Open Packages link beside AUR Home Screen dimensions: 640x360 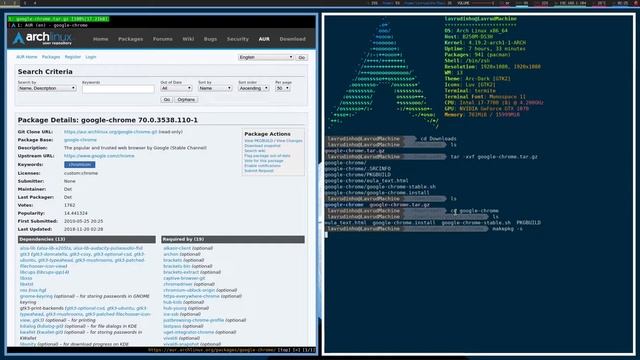pyautogui.click(x=51, y=57)
